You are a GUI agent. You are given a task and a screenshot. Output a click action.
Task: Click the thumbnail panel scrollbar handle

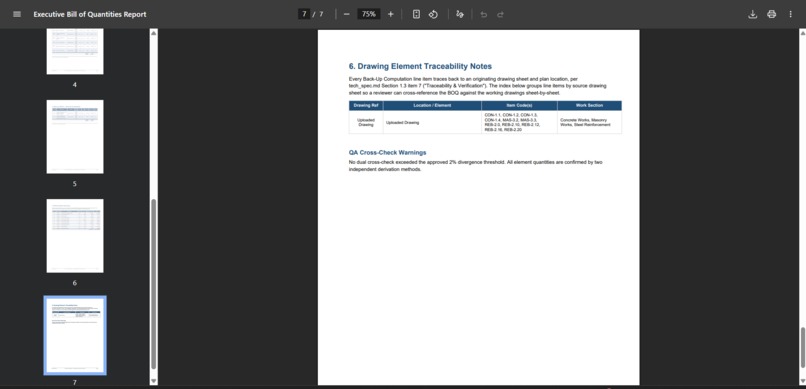(153, 284)
